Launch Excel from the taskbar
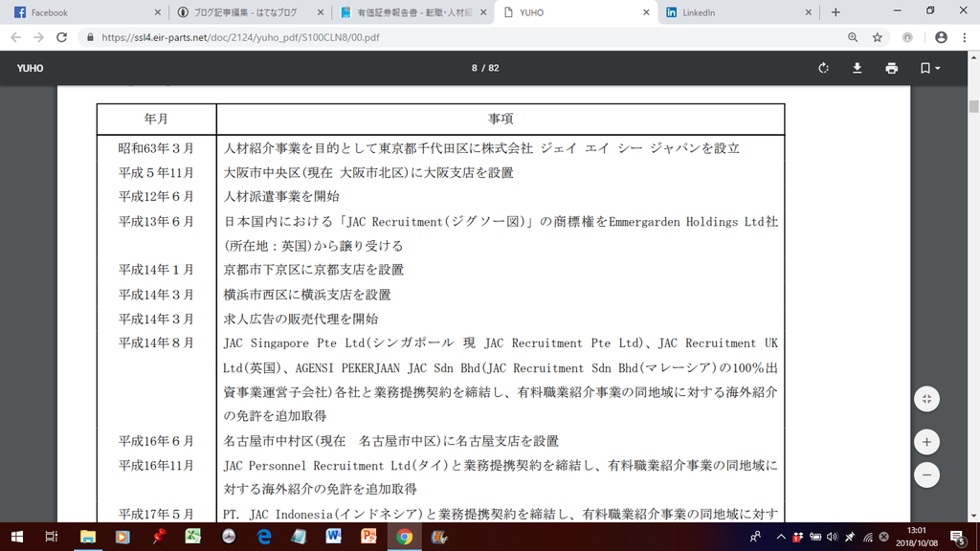The image size is (980, 551). click(x=193, y=537)
